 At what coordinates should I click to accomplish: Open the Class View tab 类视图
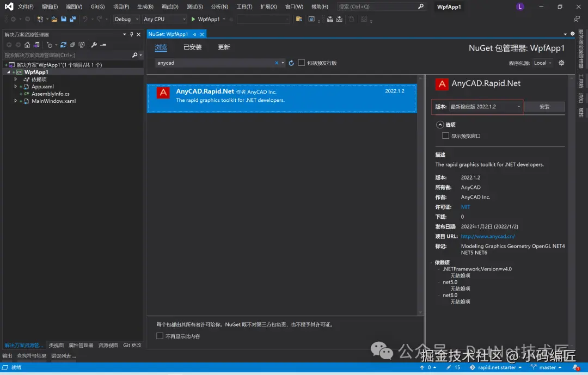coord(56,346)
